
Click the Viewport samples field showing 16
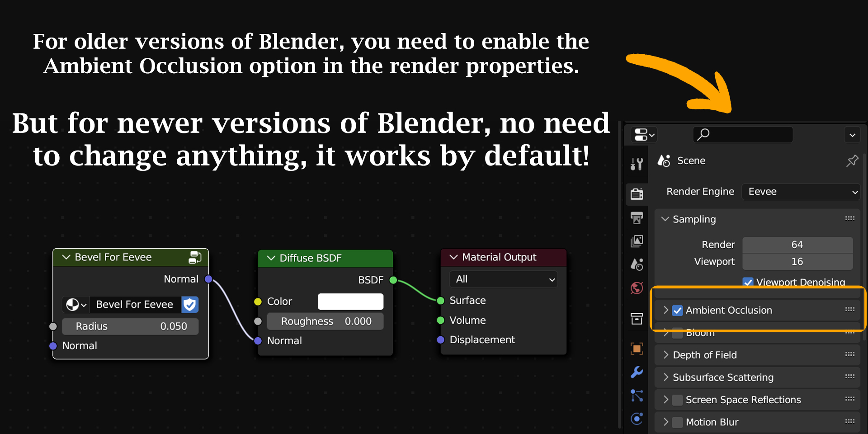tap(797, 262)
